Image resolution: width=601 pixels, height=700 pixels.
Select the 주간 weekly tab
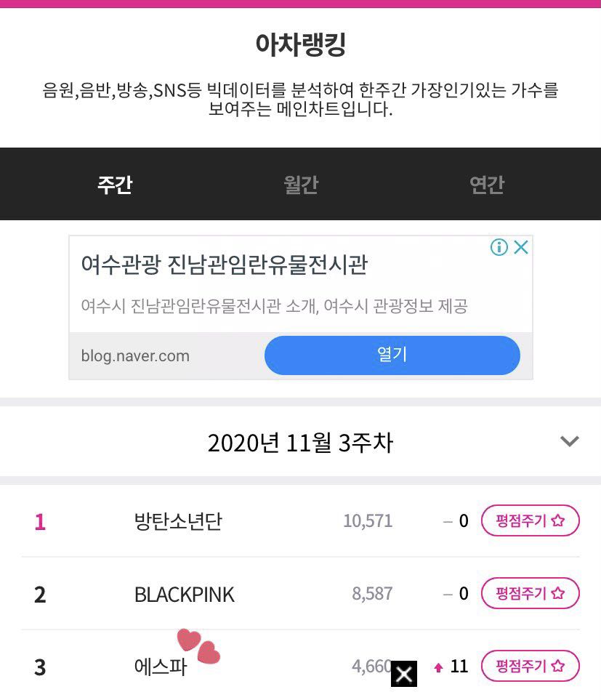pyautogui.click(x=115, y=185)
